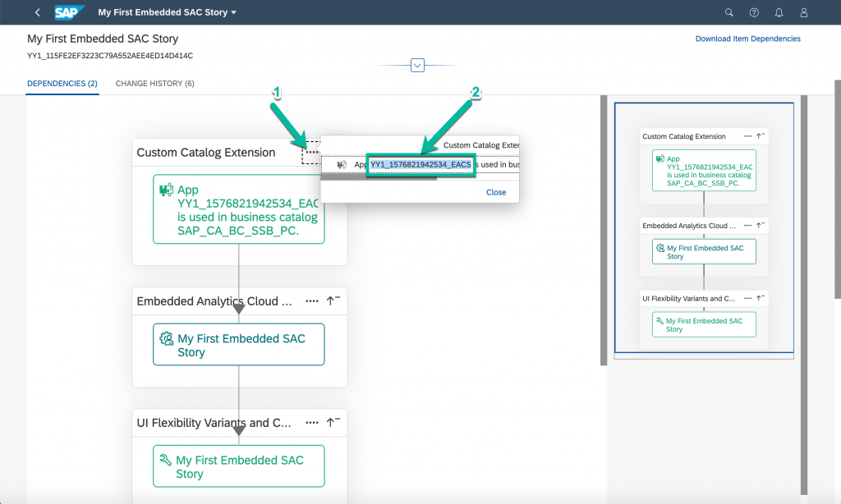
Task: Open the notifications bell
Action: click(x=779, y=12)
